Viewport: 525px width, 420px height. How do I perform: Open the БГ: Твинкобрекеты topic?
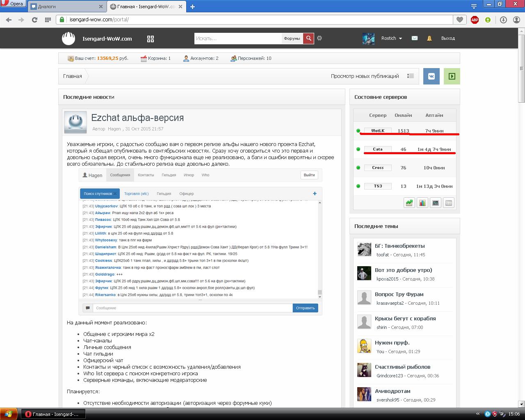click(x=399, y=246)
